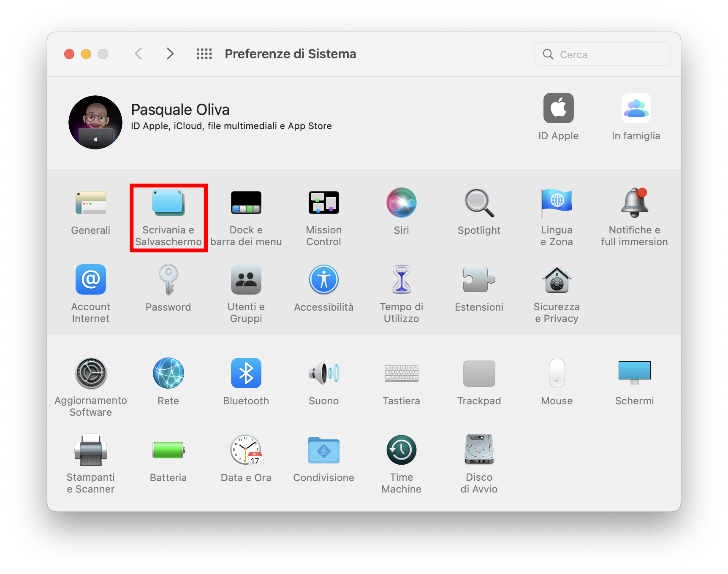Open Scrivania e Salvaschermo preferences
This screenshot has height=574, width=728.
pos(168,203)
